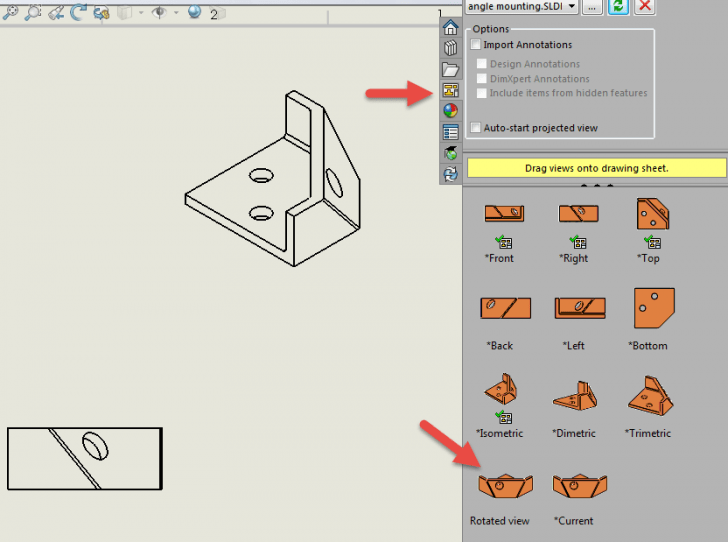
Task: Open the SolidWorks Forum tab icon
Action: coord(450,153)
